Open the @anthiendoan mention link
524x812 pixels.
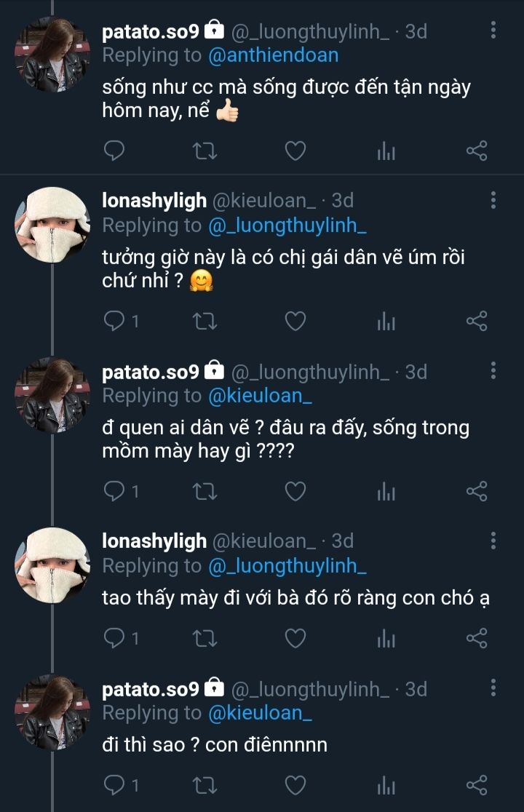click(x=274, y=55)
